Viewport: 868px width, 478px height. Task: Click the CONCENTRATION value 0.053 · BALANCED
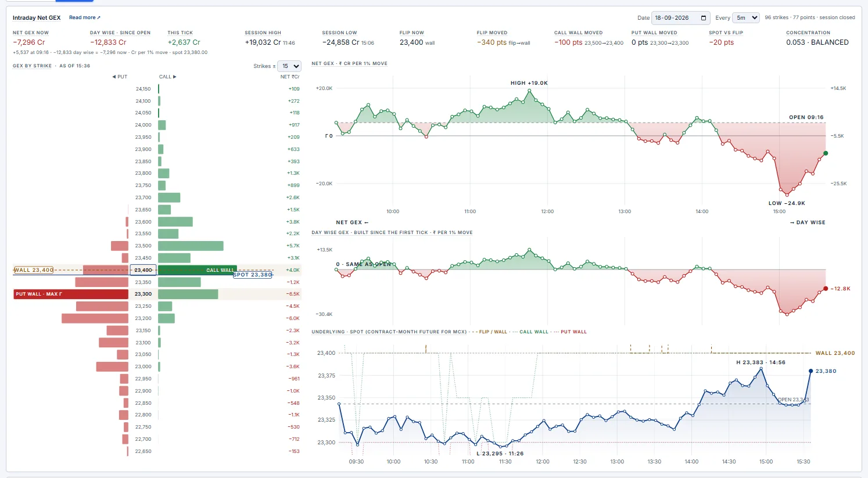817,42
